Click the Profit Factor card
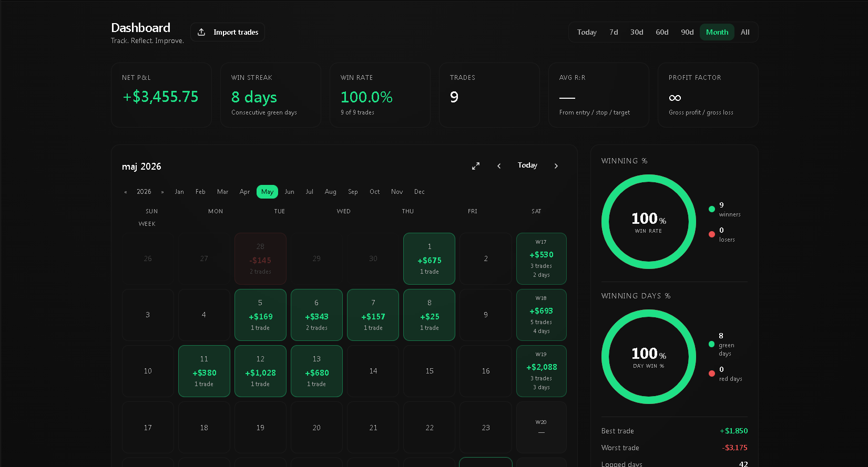Image resolution: width=868 pixels, height=467 pixels. pos(708,95)
